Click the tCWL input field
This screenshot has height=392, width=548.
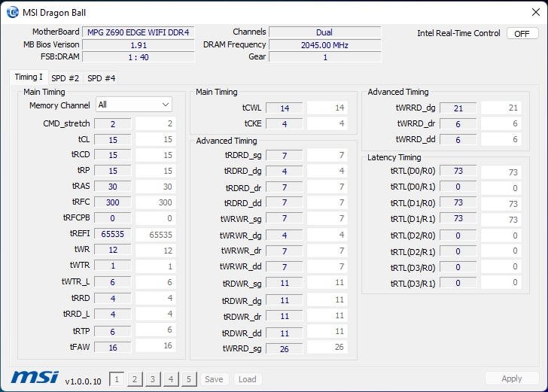pos(285,108)
